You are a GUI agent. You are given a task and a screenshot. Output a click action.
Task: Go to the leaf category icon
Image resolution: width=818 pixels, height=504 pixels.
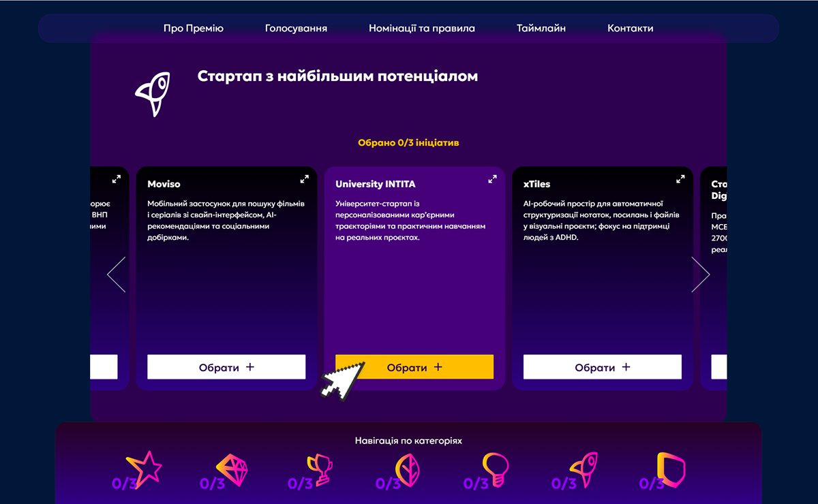point(409,470)
